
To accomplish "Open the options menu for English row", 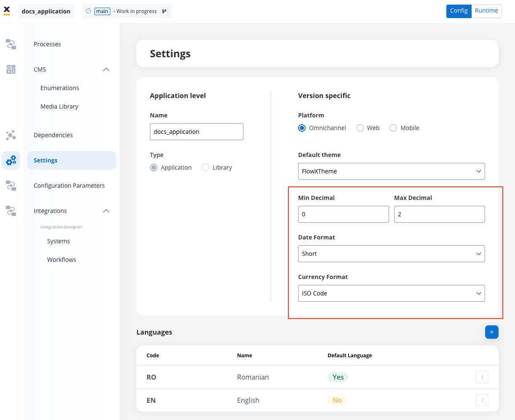I will (x=482, y=400).
